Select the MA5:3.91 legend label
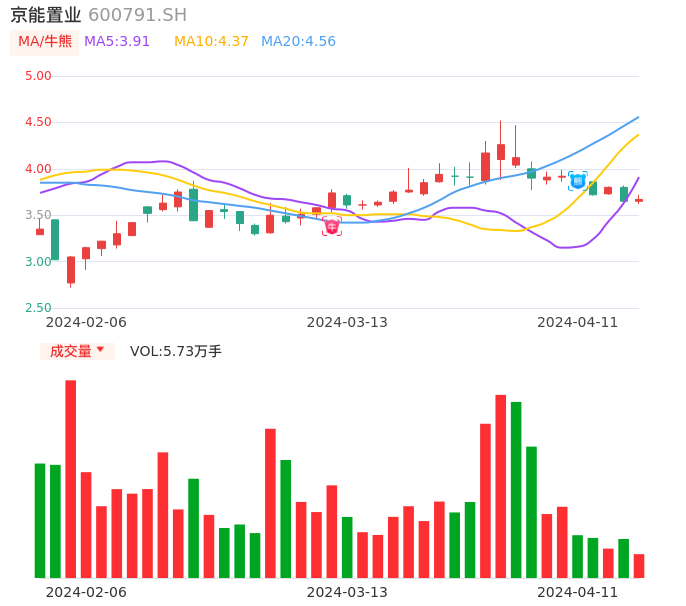 pyautogui.click(x=117, y=42)
